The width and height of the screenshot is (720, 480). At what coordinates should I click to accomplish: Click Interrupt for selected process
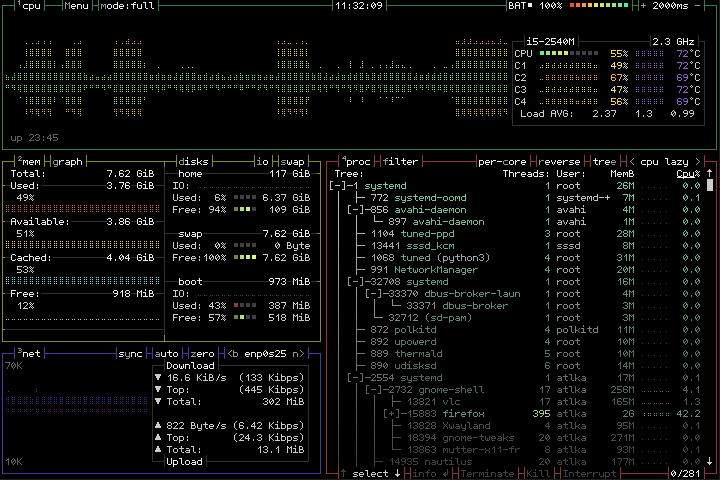pos(589,473)
